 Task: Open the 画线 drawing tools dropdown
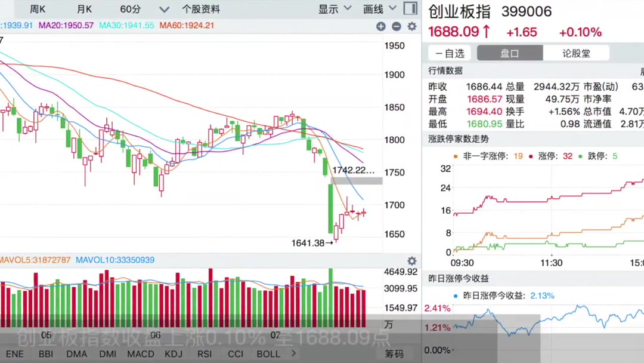pos(379,9)
